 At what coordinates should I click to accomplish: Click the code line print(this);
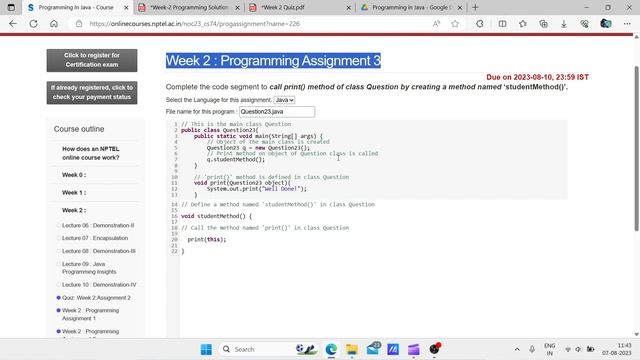click(x=207, y=240)
